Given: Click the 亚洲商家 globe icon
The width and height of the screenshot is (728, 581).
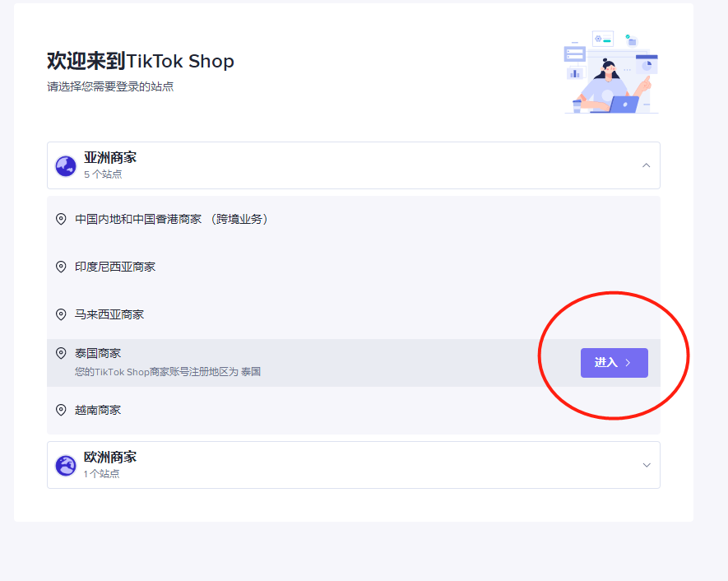Looking at the screenshot, I should (66, 165).
